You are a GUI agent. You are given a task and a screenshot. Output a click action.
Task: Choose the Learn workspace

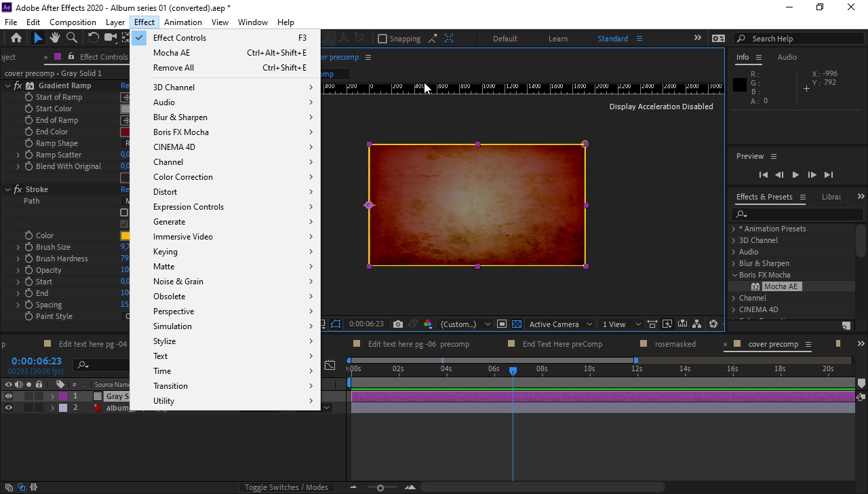[557, 39]
